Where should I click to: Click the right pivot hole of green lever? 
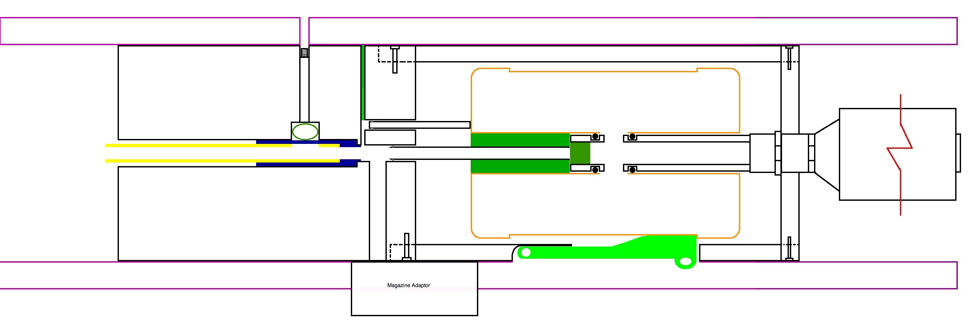click(x=685, y=262)
